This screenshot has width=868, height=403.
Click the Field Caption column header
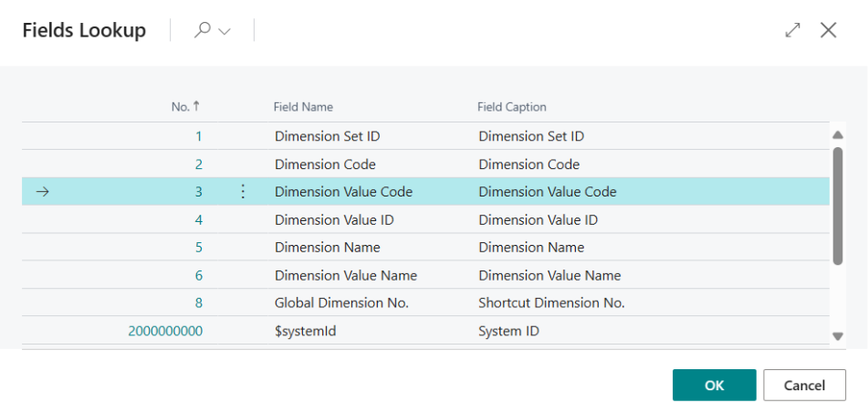pos(511,107)
